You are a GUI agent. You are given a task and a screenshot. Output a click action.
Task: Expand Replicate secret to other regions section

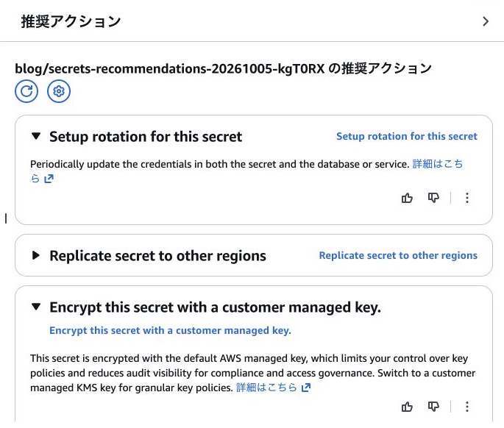click(x=36, y=255)
